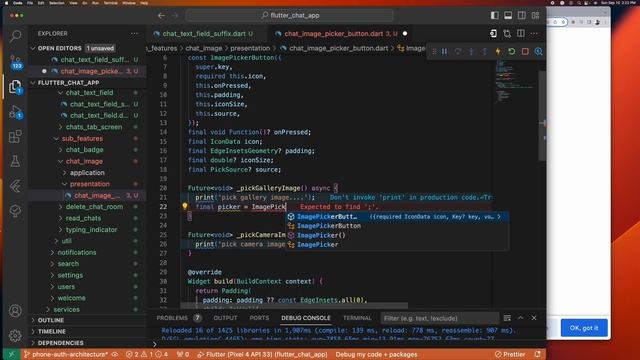Image resolution: width=640 pixels, height=360 pixels.
Task: Restart the debug session
Action: coord(511,51)
